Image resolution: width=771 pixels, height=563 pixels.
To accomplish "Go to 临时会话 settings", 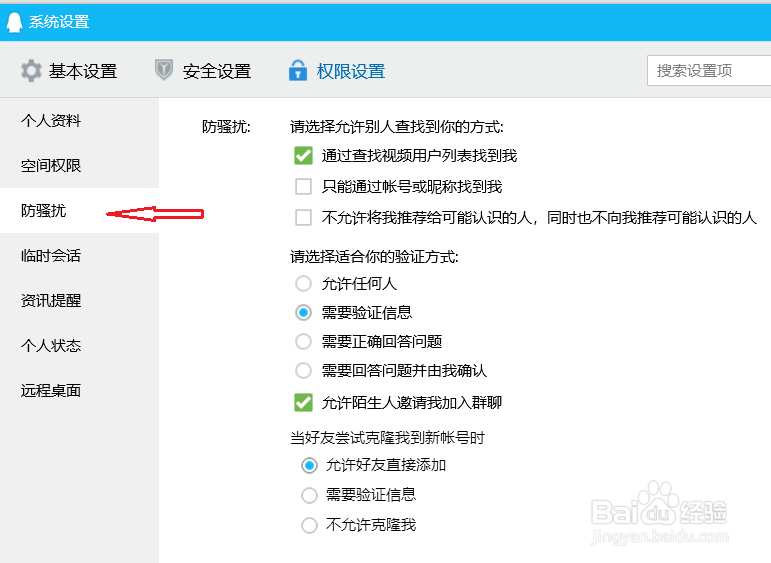I will click(51, 256).
